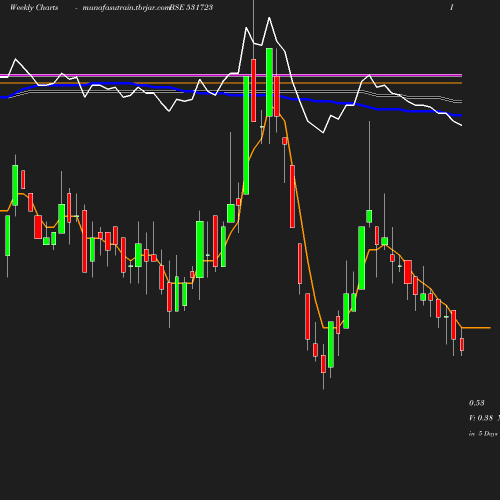
Task: Click the 'in 5 Days' label
Action: coord(483,434)
